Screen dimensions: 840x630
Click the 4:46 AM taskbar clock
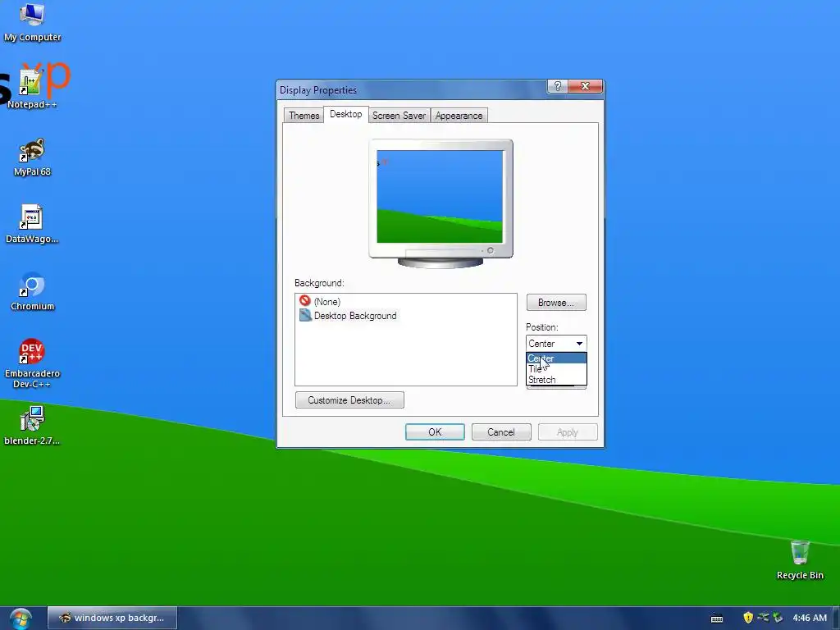(810, 618)
